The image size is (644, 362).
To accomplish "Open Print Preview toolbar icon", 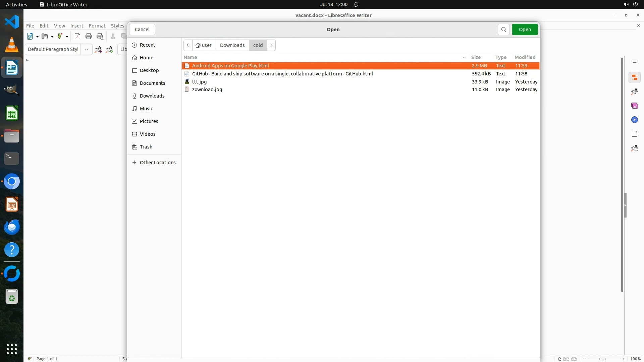I will (x=100, y=37).
